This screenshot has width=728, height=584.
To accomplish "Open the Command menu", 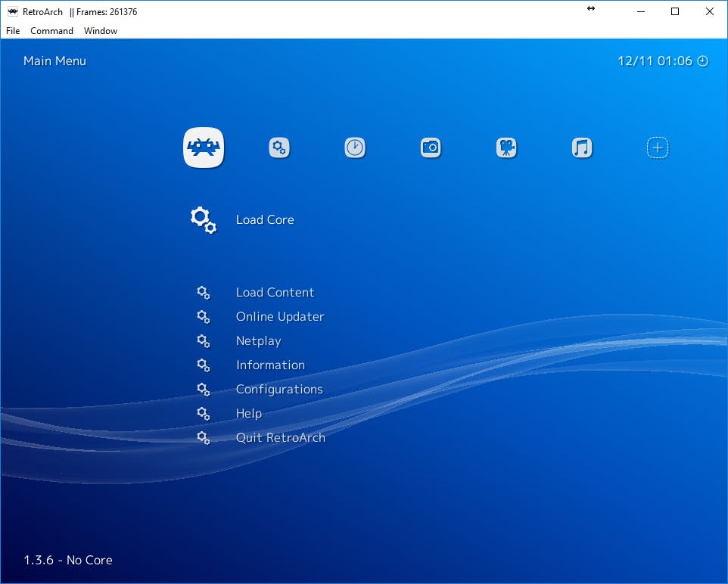I will [x=51, y=31].
